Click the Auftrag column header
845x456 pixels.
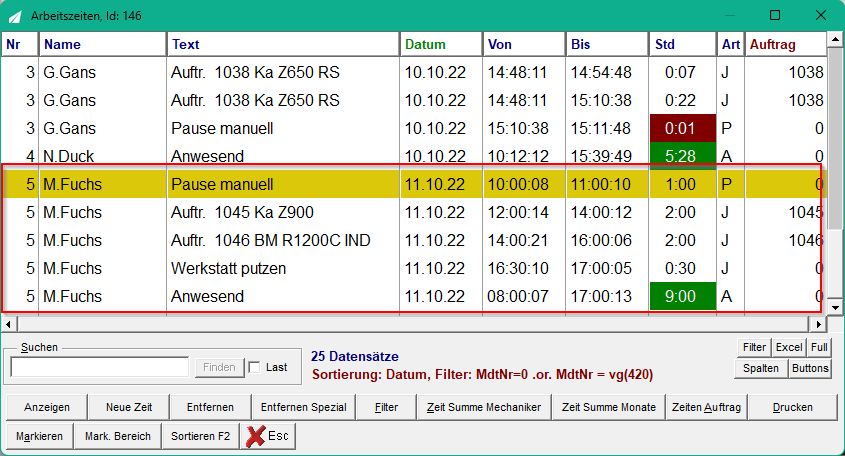tap(786, 44)
